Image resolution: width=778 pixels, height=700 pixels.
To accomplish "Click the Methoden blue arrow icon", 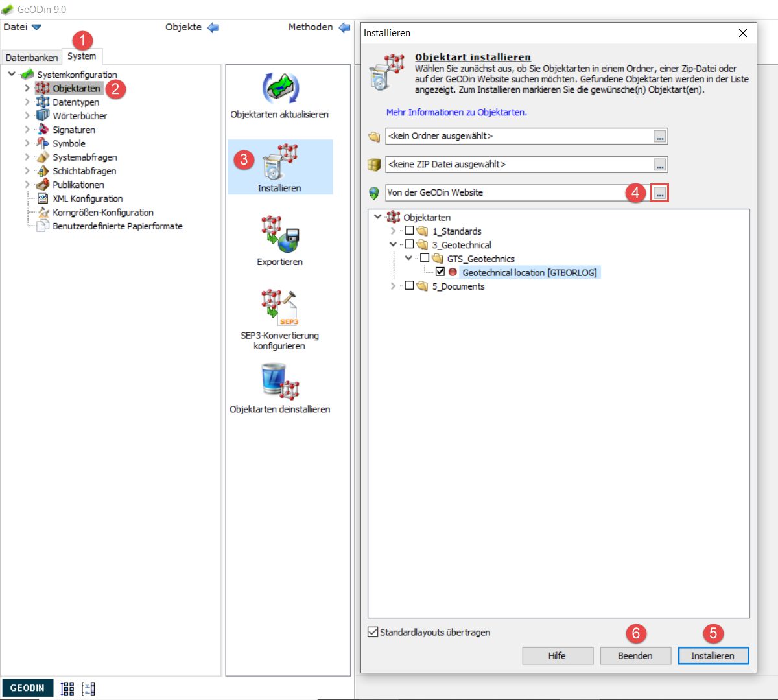I will click(x=344, y=27).
